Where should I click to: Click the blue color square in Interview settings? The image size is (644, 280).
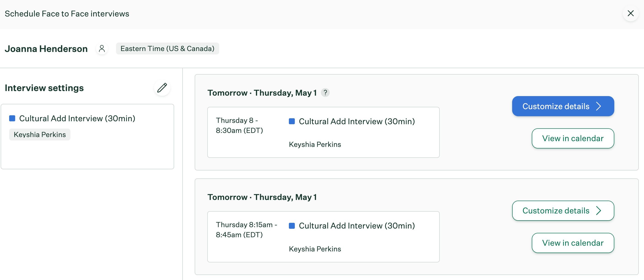tap(12, 118)
